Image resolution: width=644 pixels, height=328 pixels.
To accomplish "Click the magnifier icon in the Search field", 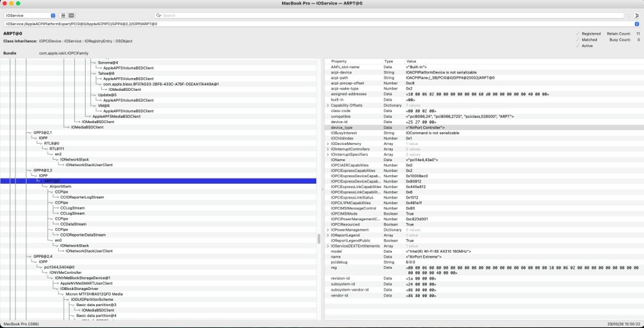I will pyautogui.click(x=159, y=15).
